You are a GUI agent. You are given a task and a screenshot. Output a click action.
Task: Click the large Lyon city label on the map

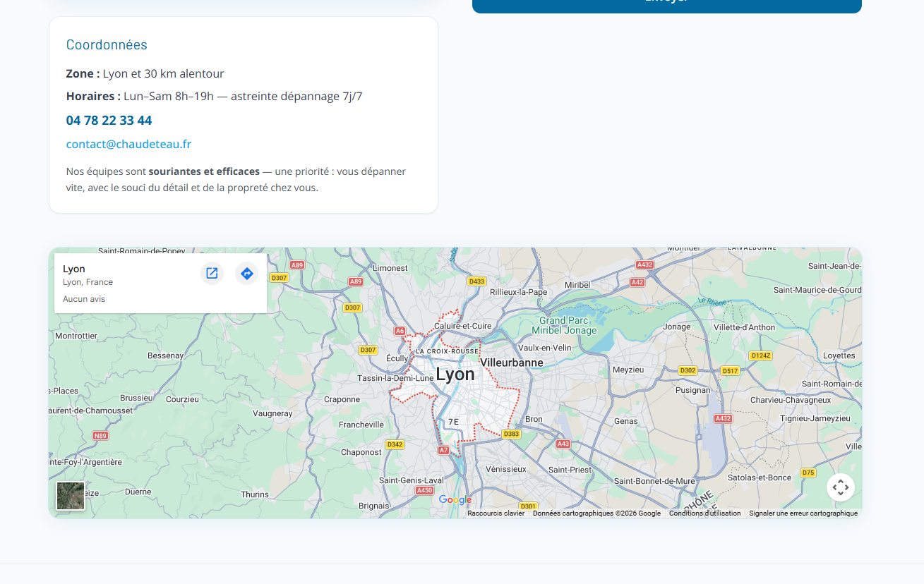pos(455,375)
